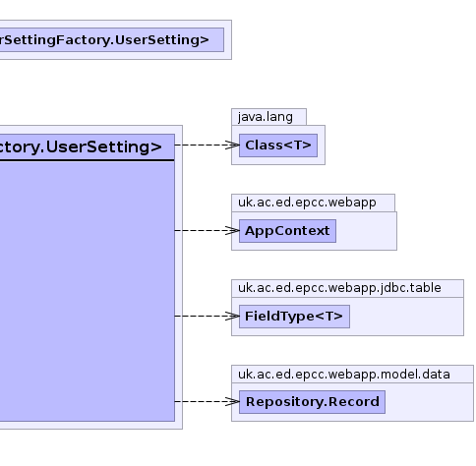This screenshot has width=476, height=466.
Task: Click the dashed dependency line to AppContext
Action: (200, 231)
